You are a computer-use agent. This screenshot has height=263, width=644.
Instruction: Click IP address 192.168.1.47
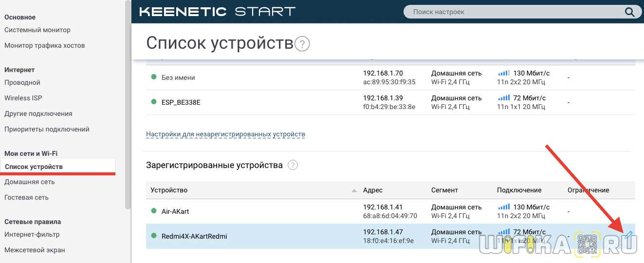pyautogui.click(x=383, y=232)
